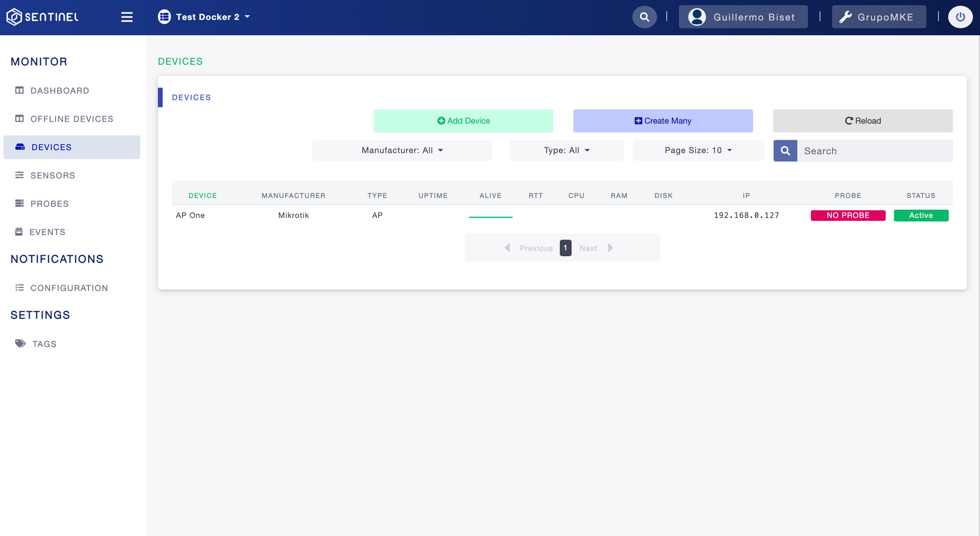The image size is (980, 536).
Task: Click the Mikrotik manufacturer cell
Action: pyautogui.click(x=294, y=216)
